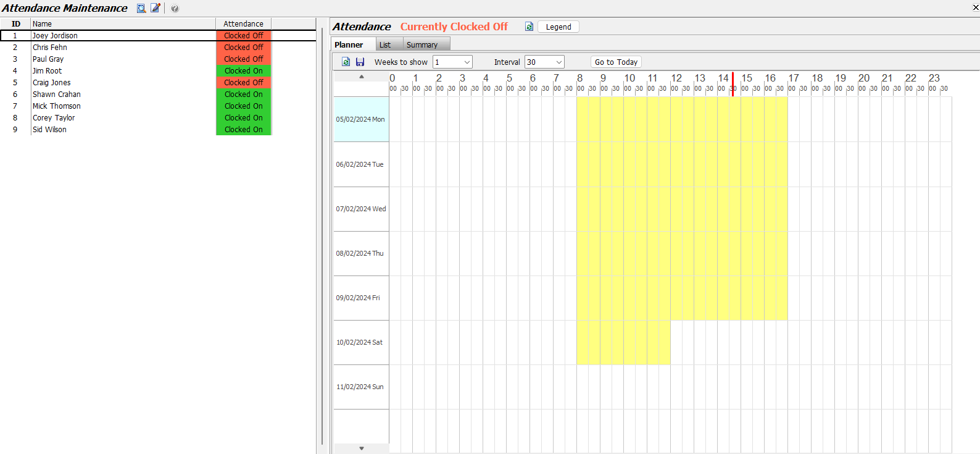Viewport: 980px width, 454px height.
Task: Click the refresh icon in planner toolbar
Action: point(346,62)
